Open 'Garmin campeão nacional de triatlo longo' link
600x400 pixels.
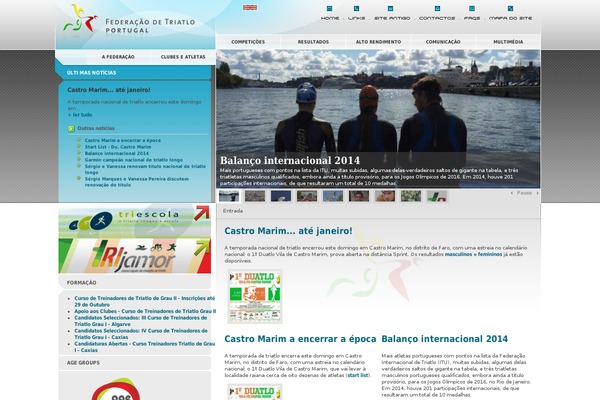click(x=134, y=160)
